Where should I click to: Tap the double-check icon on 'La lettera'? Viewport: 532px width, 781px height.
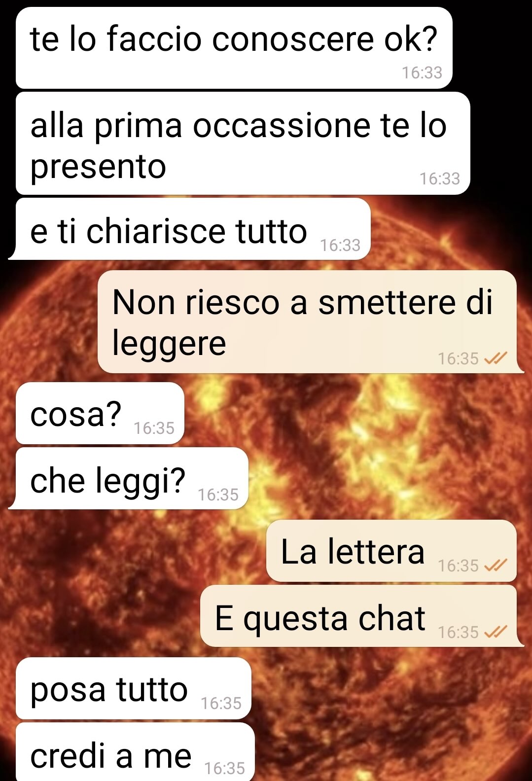point(496,565)
